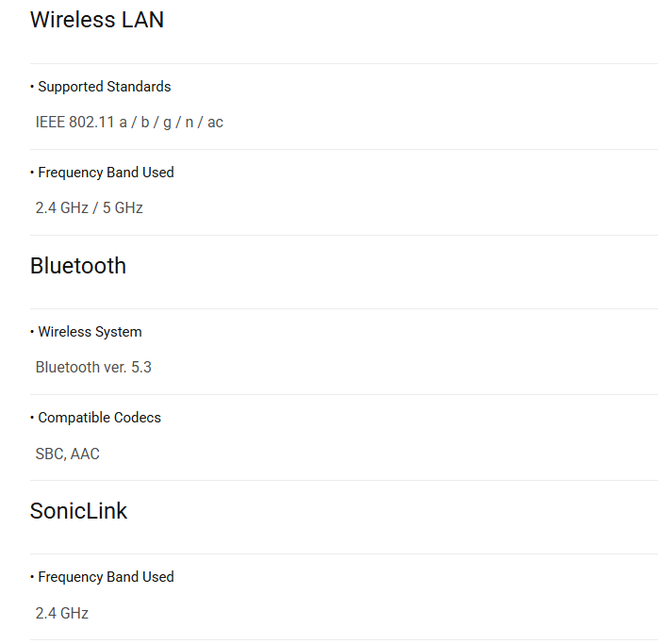Click the bullet before Wireless System
This screenshot has width=658, height=644.
[x=32, y=332]
